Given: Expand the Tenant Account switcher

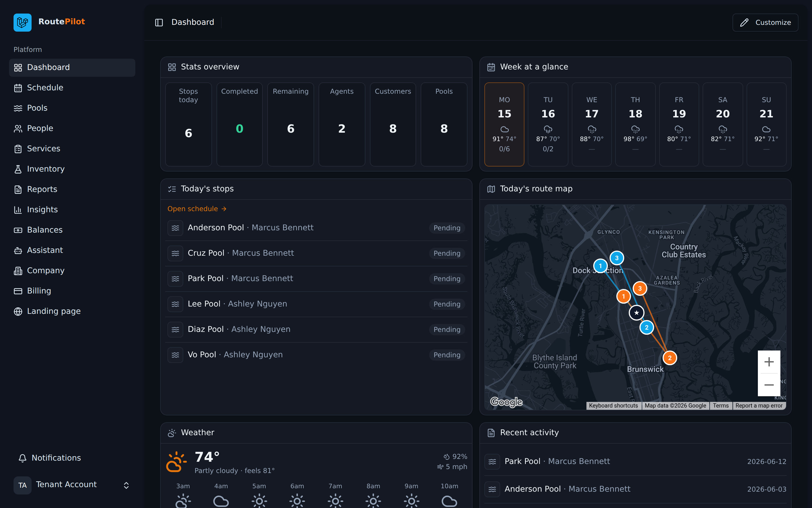Looking at the screenshot, I should [72, 485].
